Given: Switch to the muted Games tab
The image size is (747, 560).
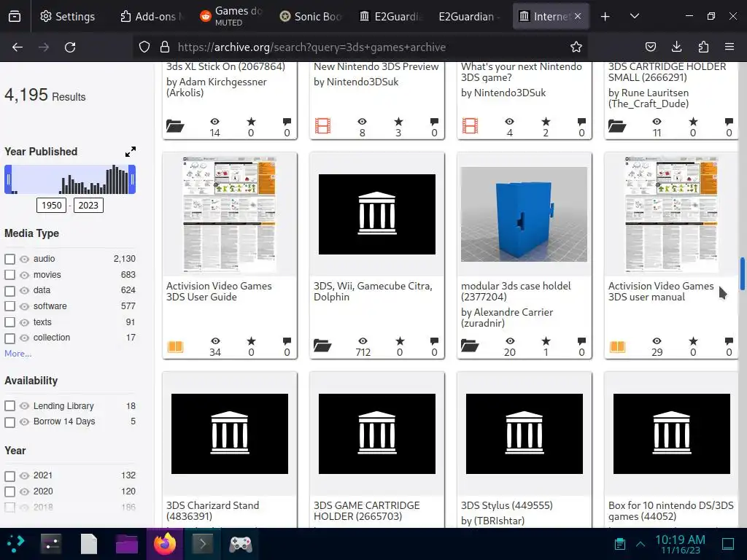Looking at the screenshot, I should (x=232, y=17).
